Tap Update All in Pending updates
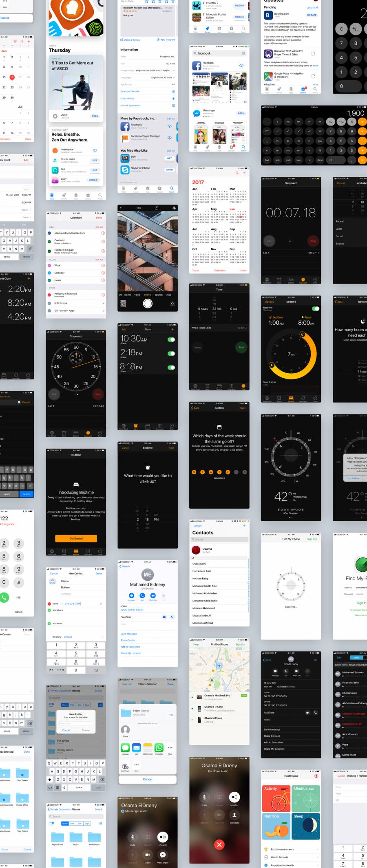Image resolution: width=367 pixels, height=868 pixels. click(x=312, y=7)
